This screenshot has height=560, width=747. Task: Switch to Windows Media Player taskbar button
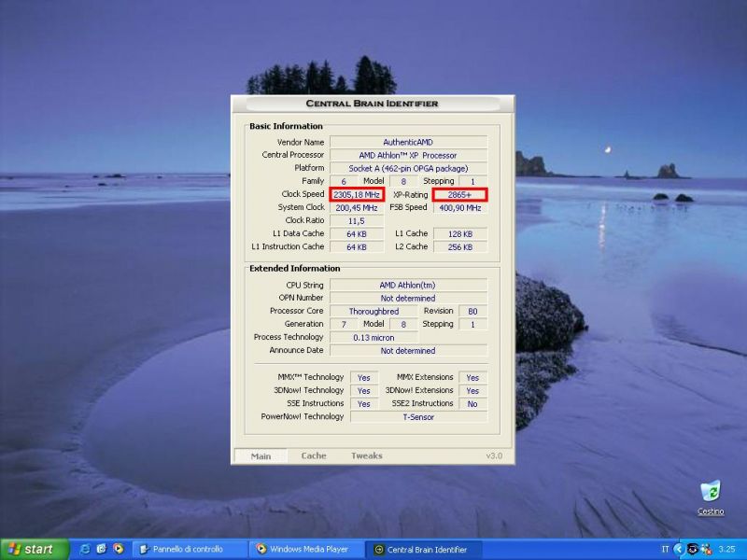(307, 550)
